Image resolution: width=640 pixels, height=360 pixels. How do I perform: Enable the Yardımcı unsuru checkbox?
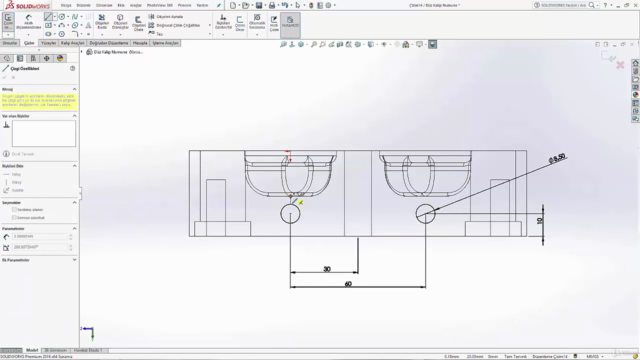click(x=14, y=210)
